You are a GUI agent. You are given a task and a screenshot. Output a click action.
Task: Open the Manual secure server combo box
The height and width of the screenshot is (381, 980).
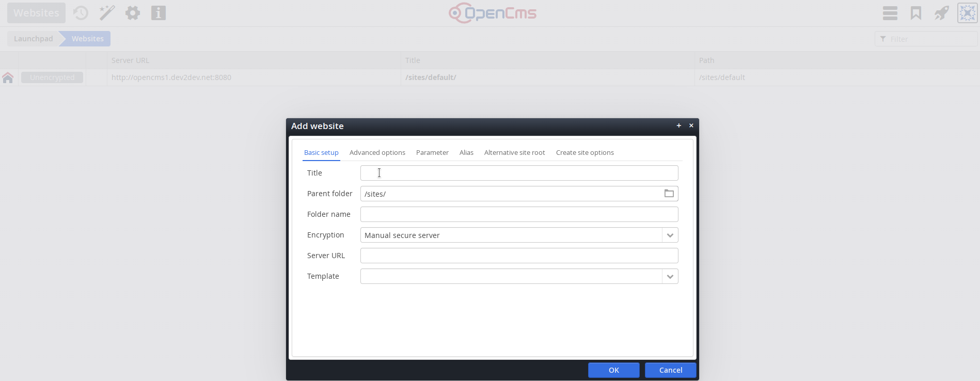511,235
